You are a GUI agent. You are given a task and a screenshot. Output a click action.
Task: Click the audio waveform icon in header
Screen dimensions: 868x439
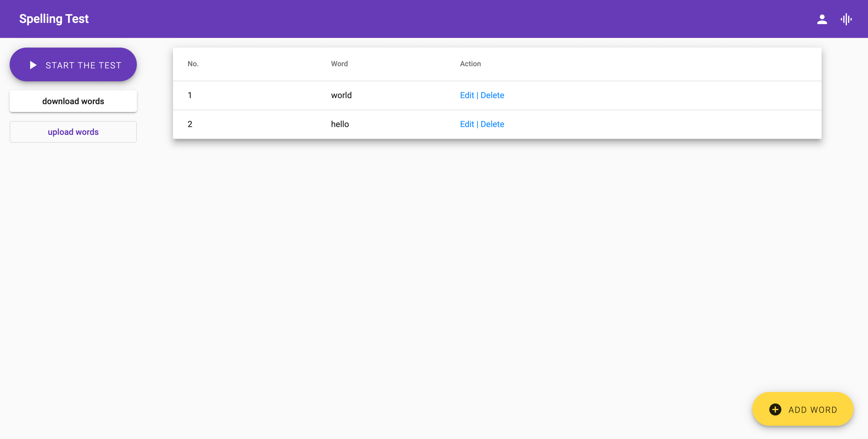pyautogui.click(x=846, y=19)
